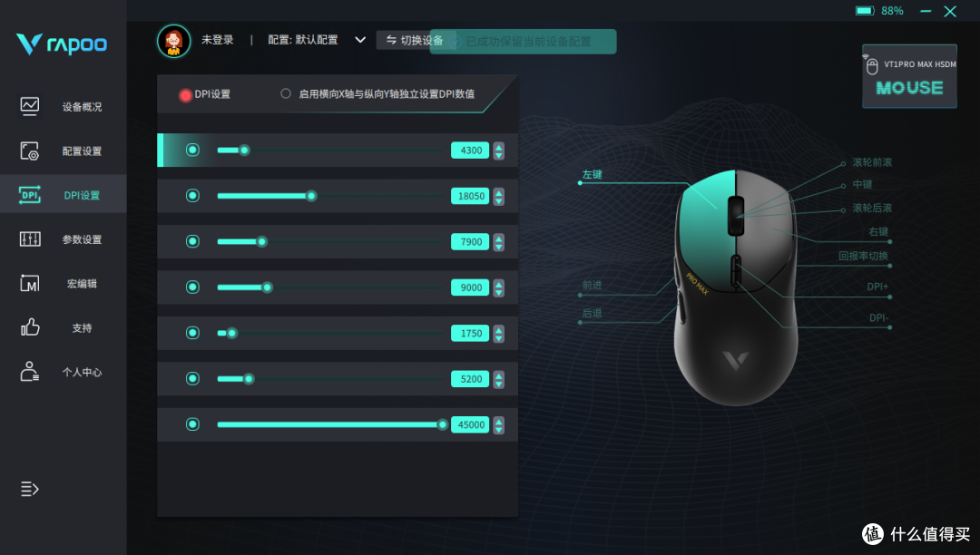
Task: Select the 1750 DPI level radio
Action: 192,333
